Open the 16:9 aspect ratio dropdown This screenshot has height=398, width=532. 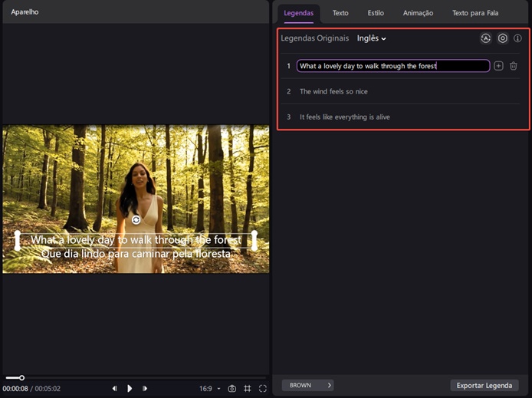pyautogui.click(x=209, y=389)
